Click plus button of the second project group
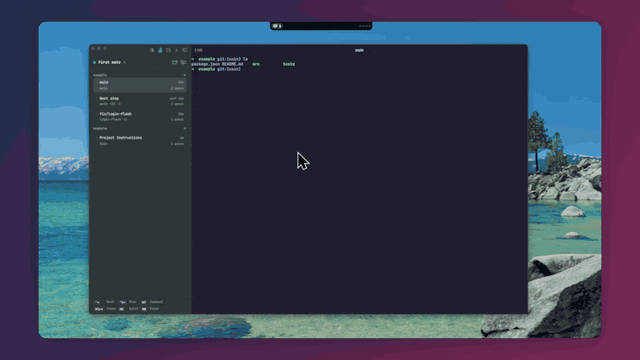Viewport: 640px width, 360px height. pyautogui.click(x=184, y=129)
